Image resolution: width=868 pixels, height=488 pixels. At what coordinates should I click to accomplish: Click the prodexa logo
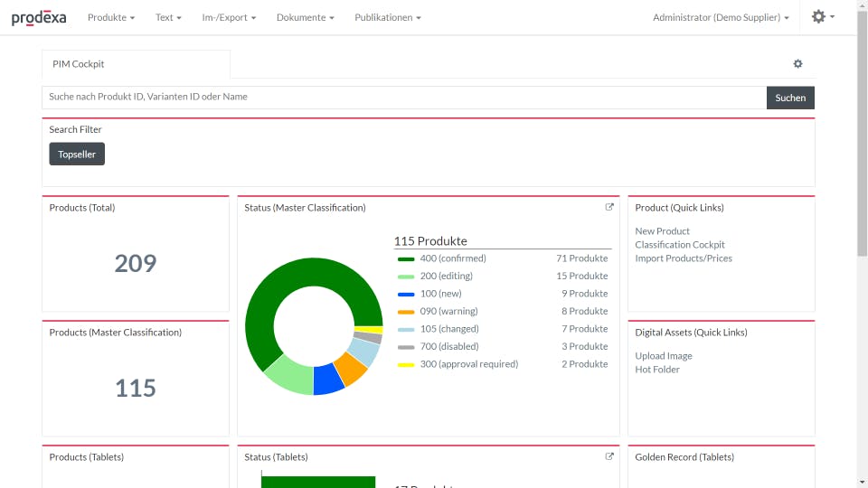point(40,18)
